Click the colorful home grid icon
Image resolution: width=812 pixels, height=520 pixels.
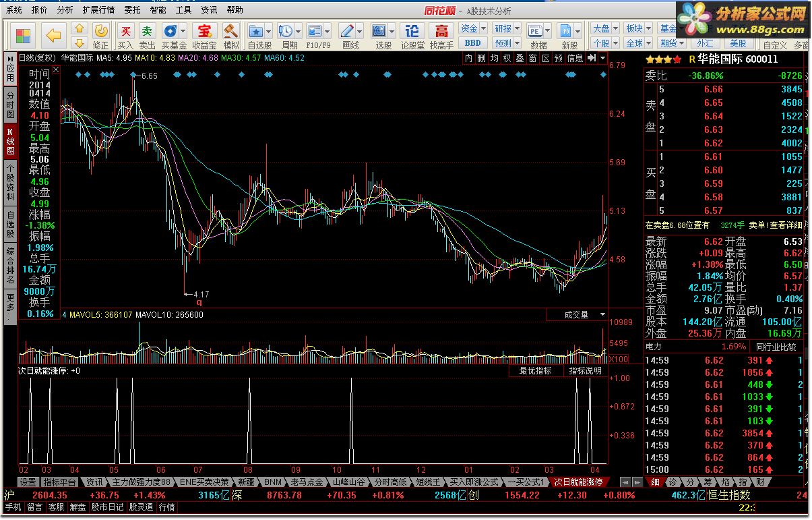click(x=24, y=36)
